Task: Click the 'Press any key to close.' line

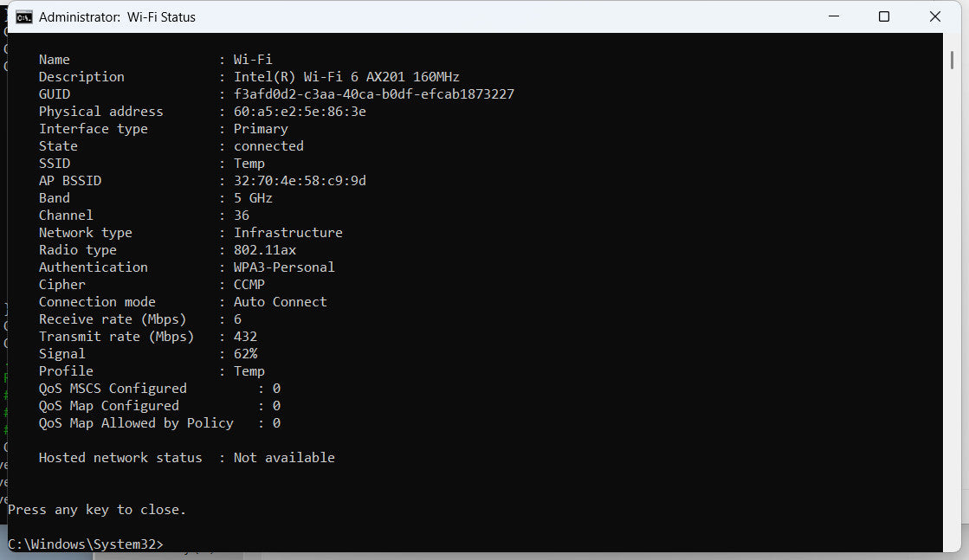Action: pos(97,510)
